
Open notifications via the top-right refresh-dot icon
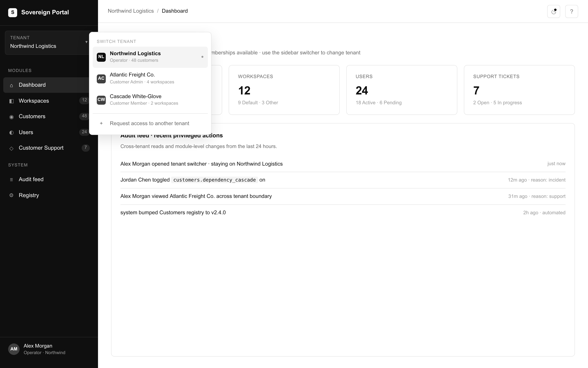pyautogui.click(x=553, y=11)
